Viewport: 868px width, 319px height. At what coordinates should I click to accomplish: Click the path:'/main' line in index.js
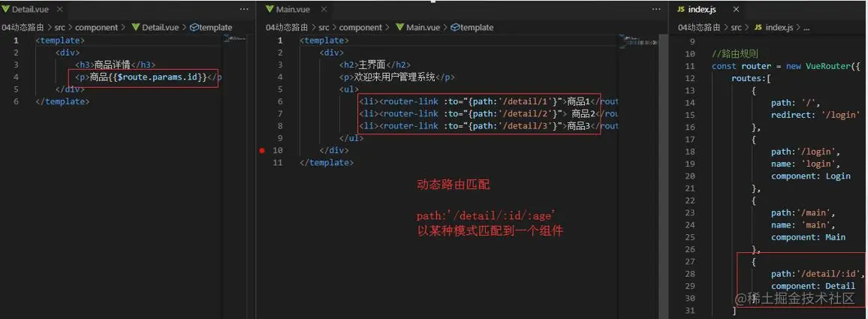(803, 212)
